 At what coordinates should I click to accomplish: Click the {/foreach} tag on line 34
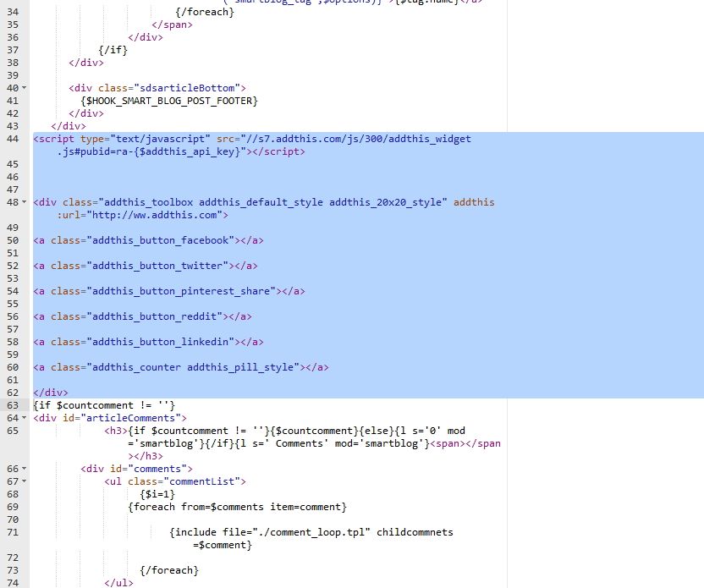(205, 12)
